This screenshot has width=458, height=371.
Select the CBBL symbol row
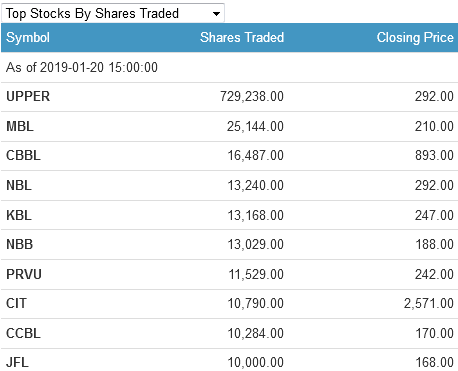click(x=229, y=156)
